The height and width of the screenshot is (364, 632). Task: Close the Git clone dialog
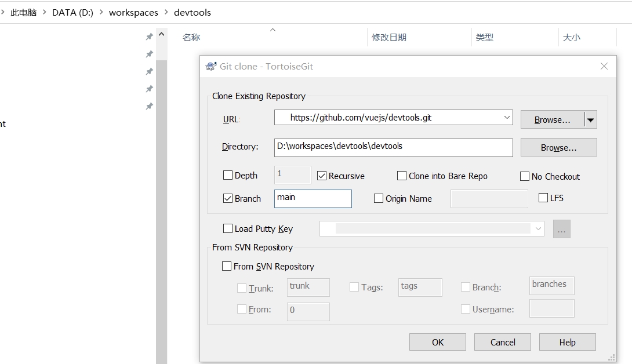click(x=604, y=66)
